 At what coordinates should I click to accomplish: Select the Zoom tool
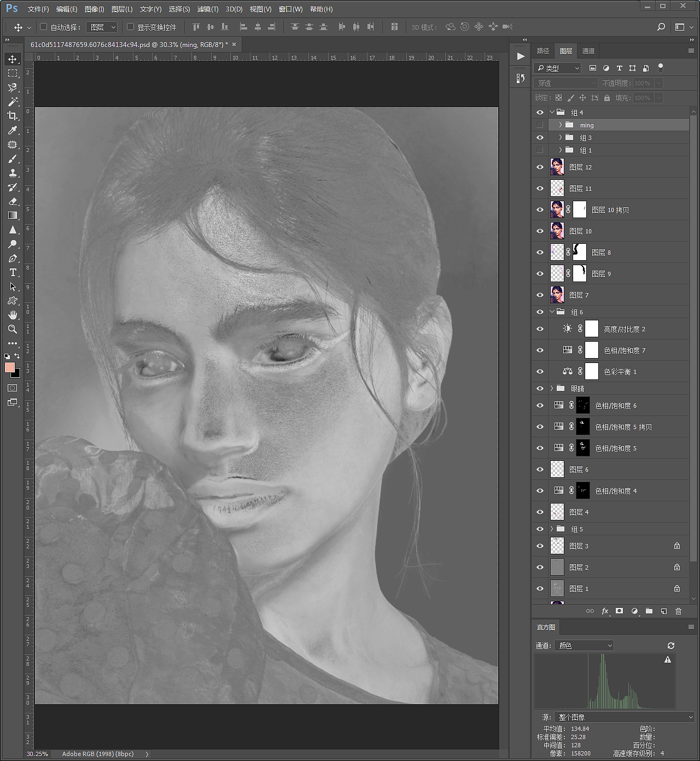coord(13,329)
